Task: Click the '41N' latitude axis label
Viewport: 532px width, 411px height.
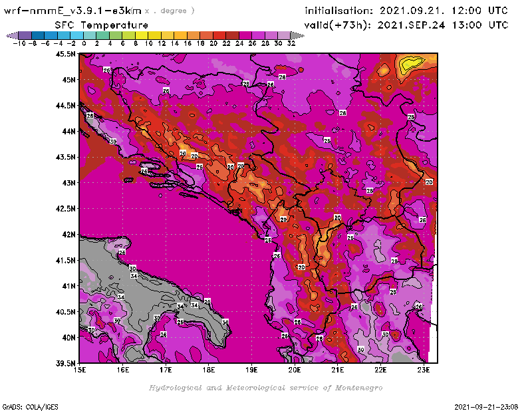Action: click(x=68, y=286)
